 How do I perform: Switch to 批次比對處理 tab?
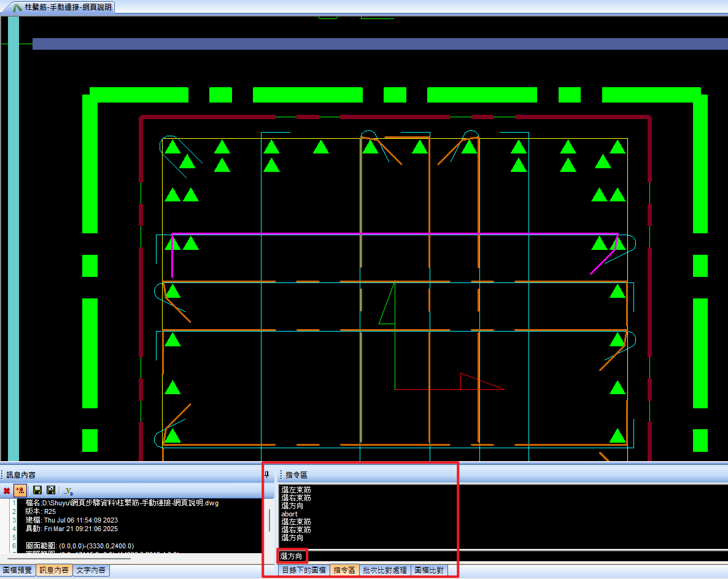(x=384, y=570)
